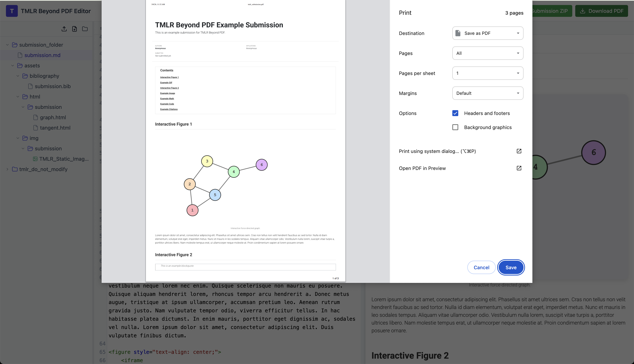Uncheck Headers and footers option
Image resolution: width=634 pixels, height=364 pixels.
pos(455,113)
